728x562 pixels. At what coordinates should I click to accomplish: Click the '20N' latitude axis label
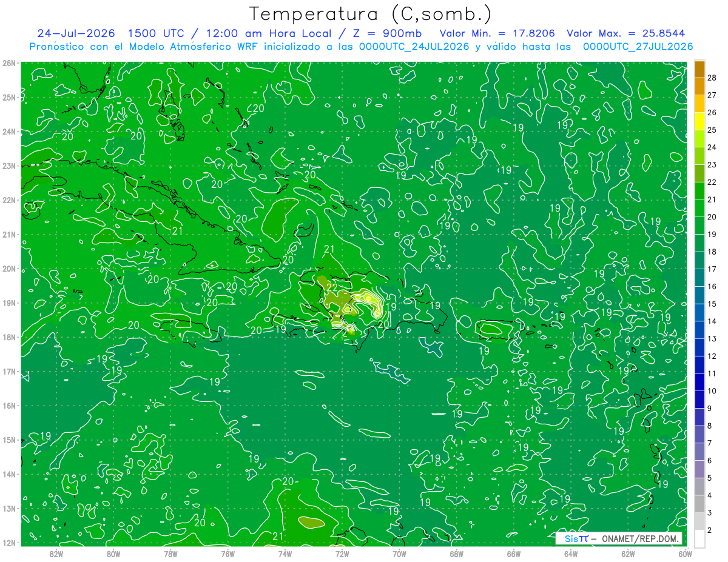pyautogui.click(x=9, y=269)
